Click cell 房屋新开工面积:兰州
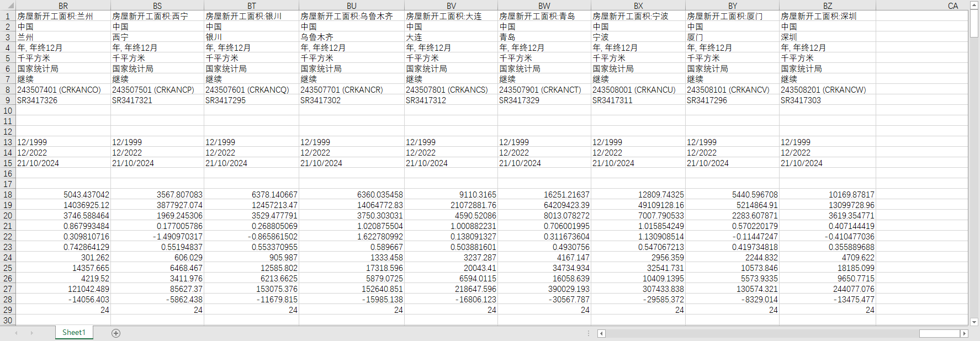980x341 pixels. (63, 16)
